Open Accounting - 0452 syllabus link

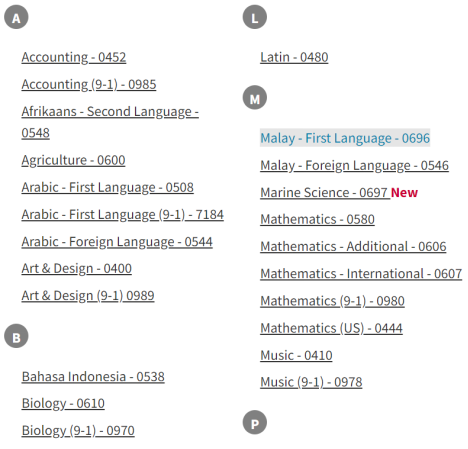pyautogui.click(x=74, y=57)
